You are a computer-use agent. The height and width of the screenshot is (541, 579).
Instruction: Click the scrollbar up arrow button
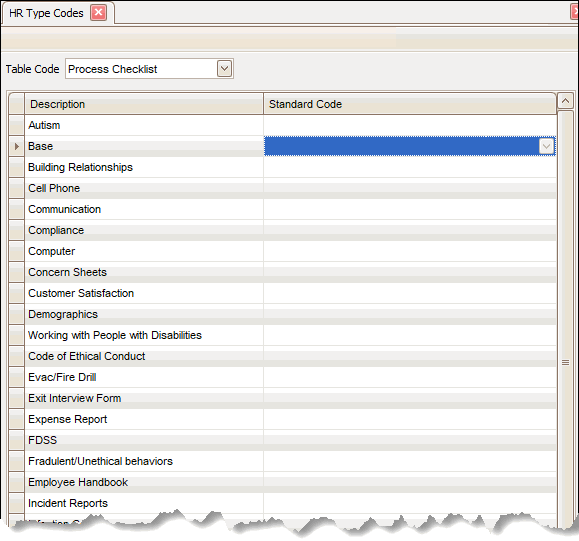coord(565,100)
